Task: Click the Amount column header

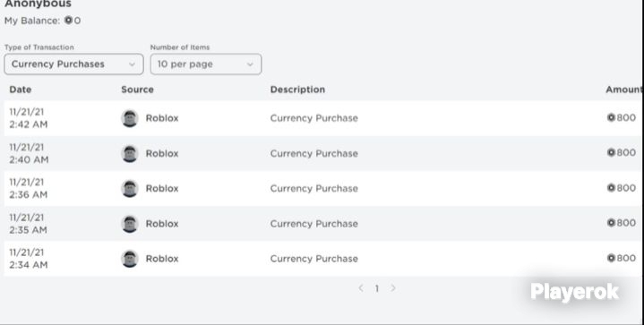Action: [x=624, y=90]
